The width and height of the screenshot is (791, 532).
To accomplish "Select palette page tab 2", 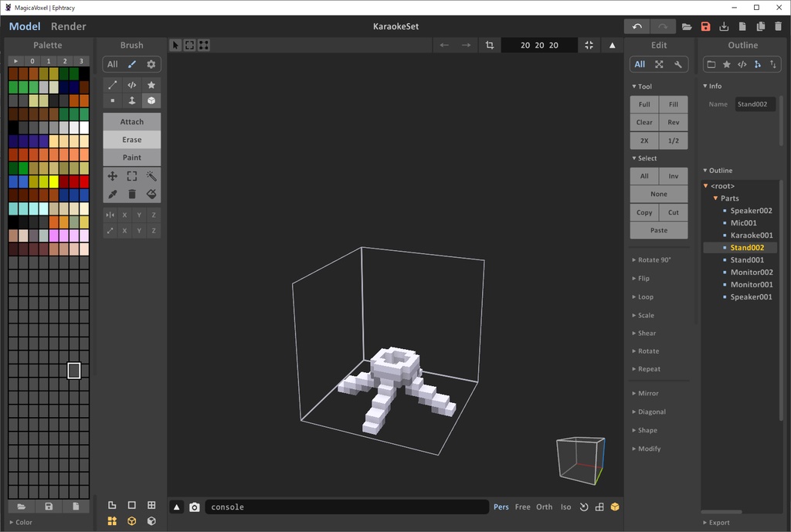I will point(65,60).
